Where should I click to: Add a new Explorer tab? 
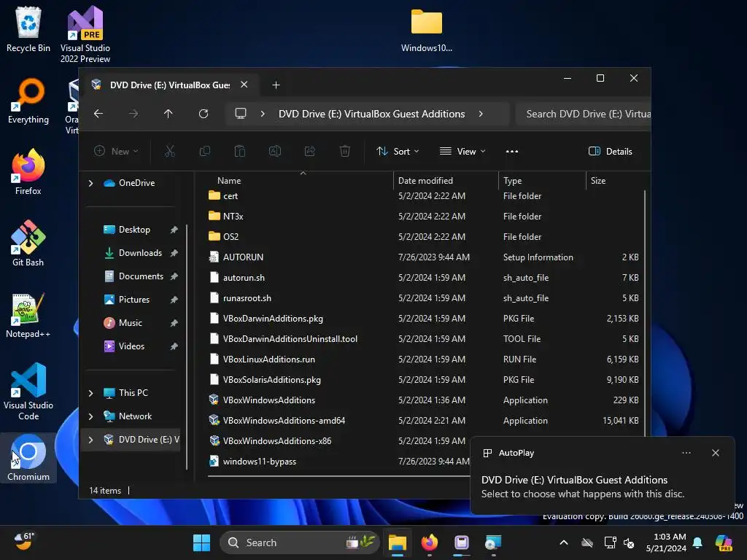pos(276,85)
